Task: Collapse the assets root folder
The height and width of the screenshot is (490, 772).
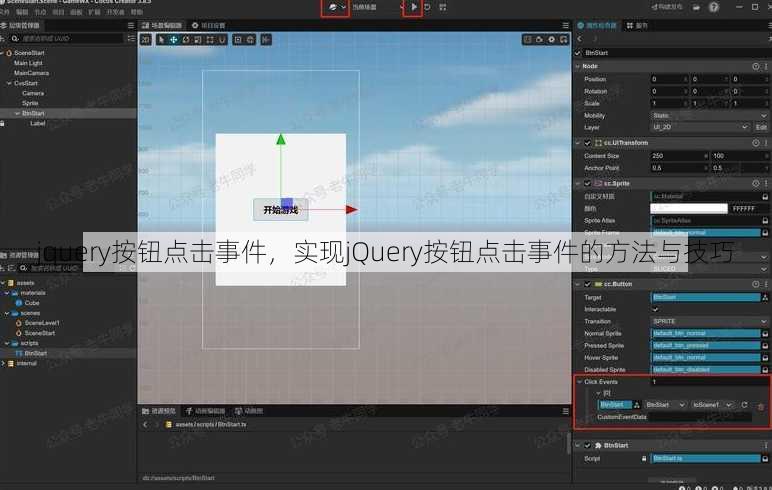Action: [3, 283]
